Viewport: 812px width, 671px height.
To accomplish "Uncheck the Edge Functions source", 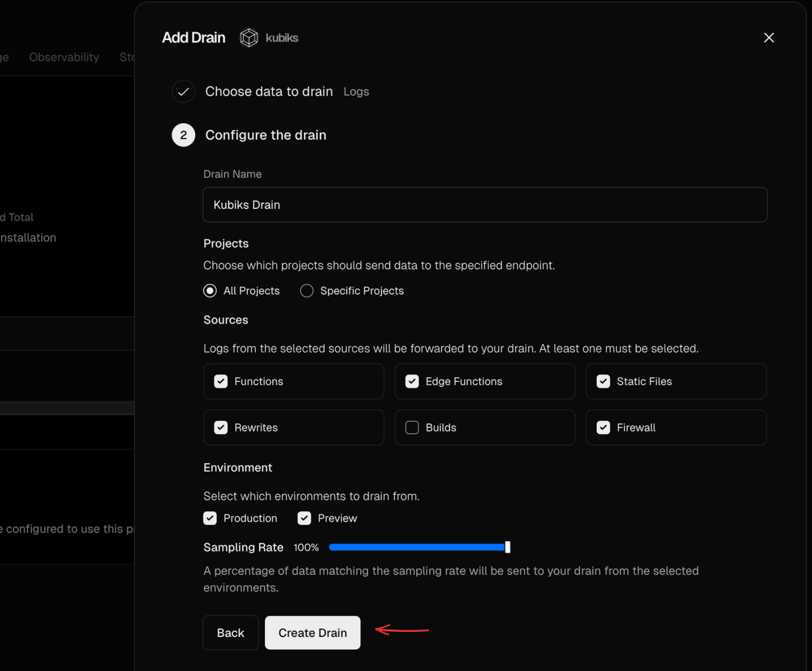I will coord(412,381).
